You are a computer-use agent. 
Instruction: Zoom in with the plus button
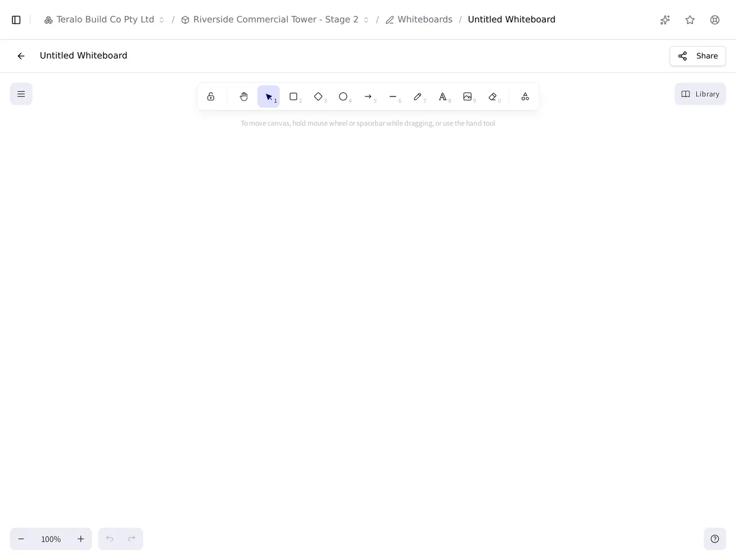tap(81, 539)
